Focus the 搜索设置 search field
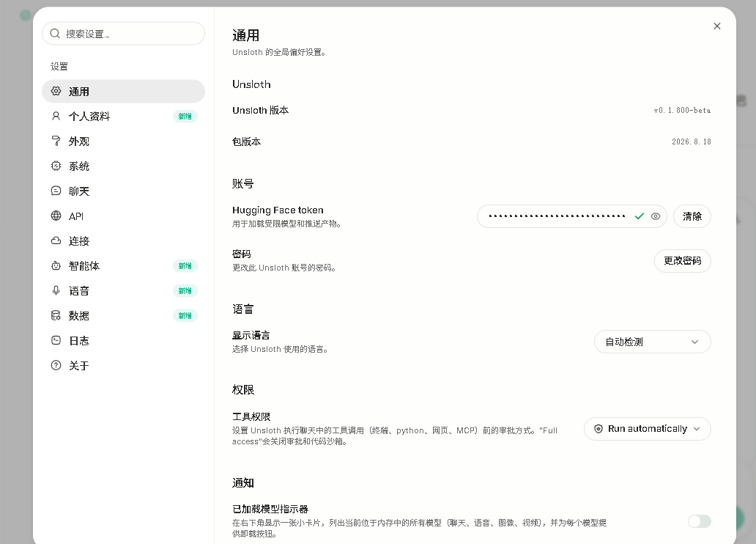This screenshot has height=544, width=756. click(123, 33)
